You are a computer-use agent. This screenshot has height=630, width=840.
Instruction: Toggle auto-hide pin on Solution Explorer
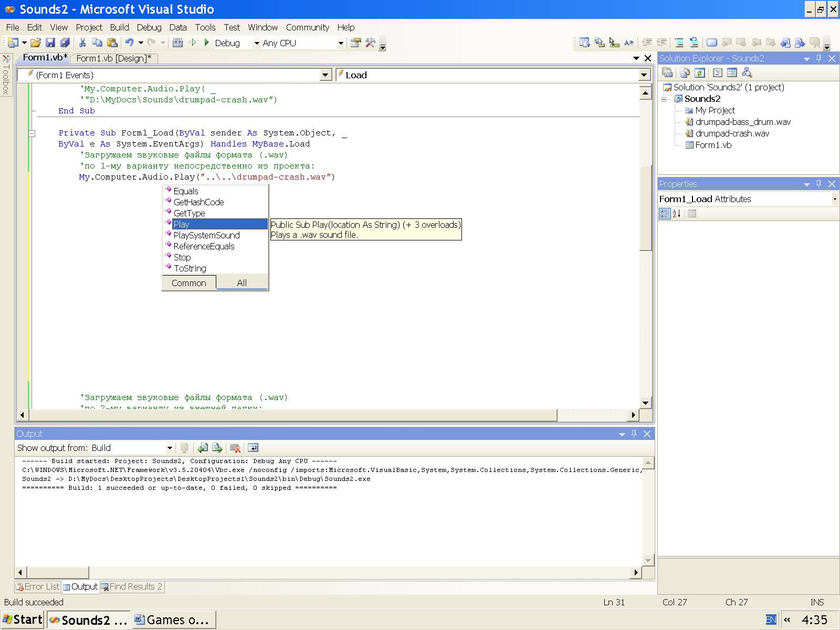tap(819, 58)
